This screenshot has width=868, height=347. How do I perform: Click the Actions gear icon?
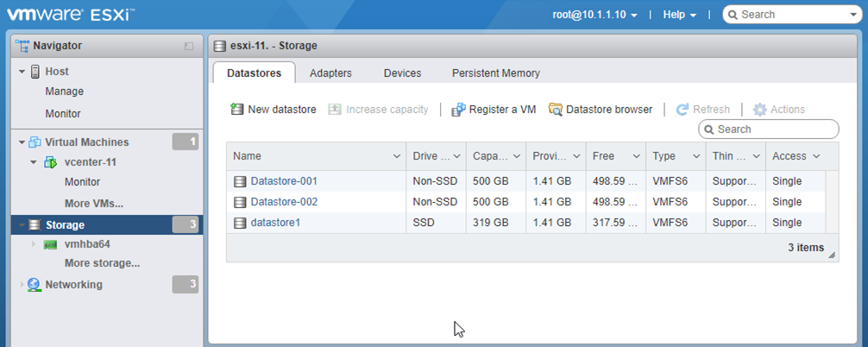point(759,110)
